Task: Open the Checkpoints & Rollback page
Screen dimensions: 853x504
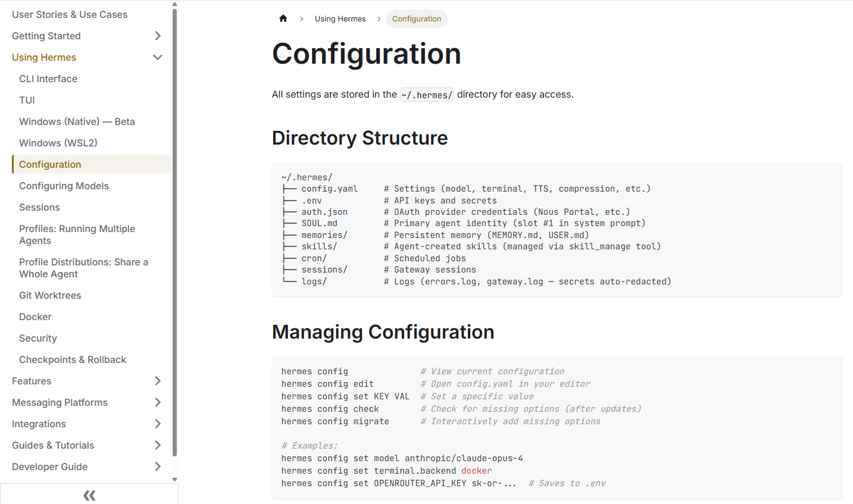Action: pyautogui.click(x=73, y=359)
